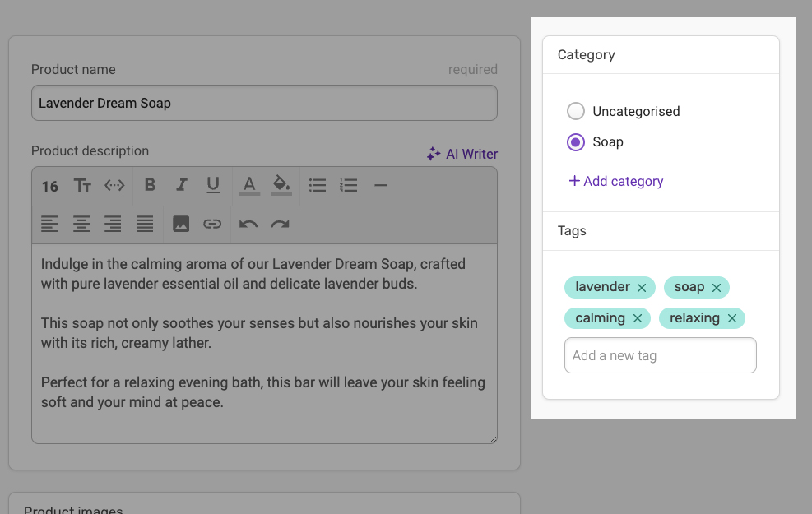This screenshot has height=514, width=812.
Task: Toggle underline formatting
Action: point(213,185)
